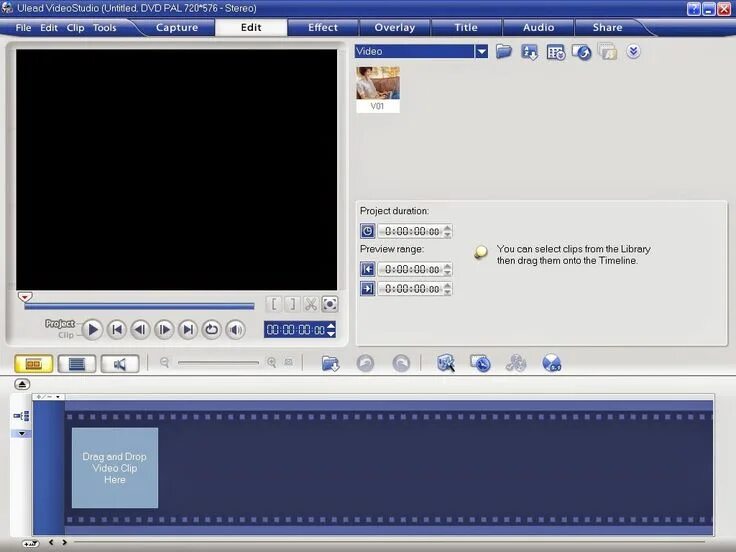Adjust Project duration stepper arrows
736x552 pixels.
[448, 231]
